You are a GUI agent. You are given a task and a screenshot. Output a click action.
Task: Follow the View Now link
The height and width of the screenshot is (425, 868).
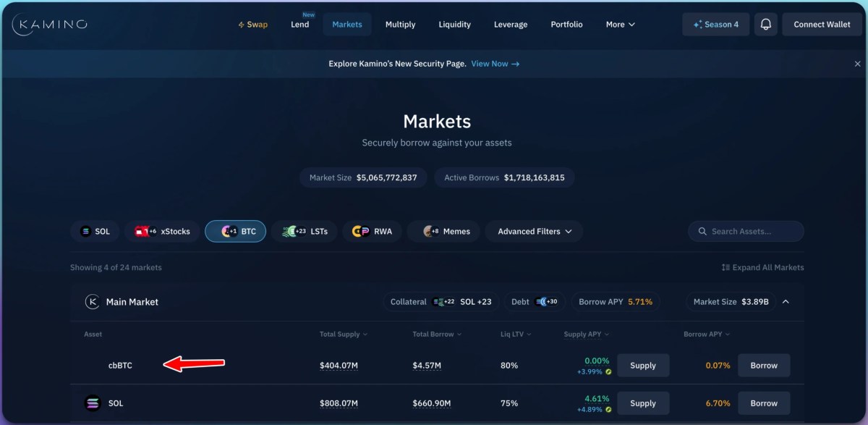tap(495, 64)
